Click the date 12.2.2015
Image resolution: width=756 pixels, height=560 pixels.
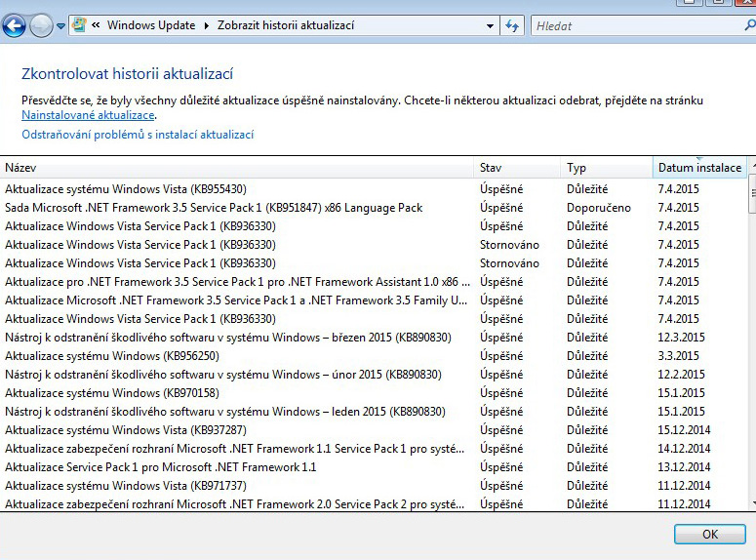[x=681, y=375]
